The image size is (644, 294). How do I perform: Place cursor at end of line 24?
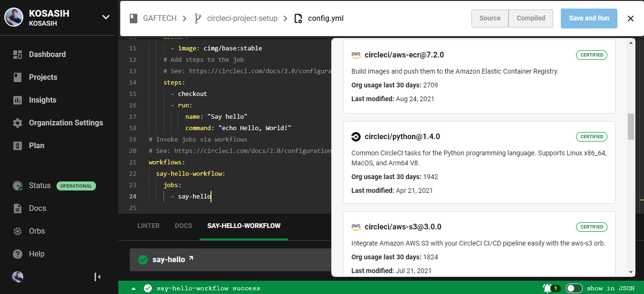[x=211, y=197]
